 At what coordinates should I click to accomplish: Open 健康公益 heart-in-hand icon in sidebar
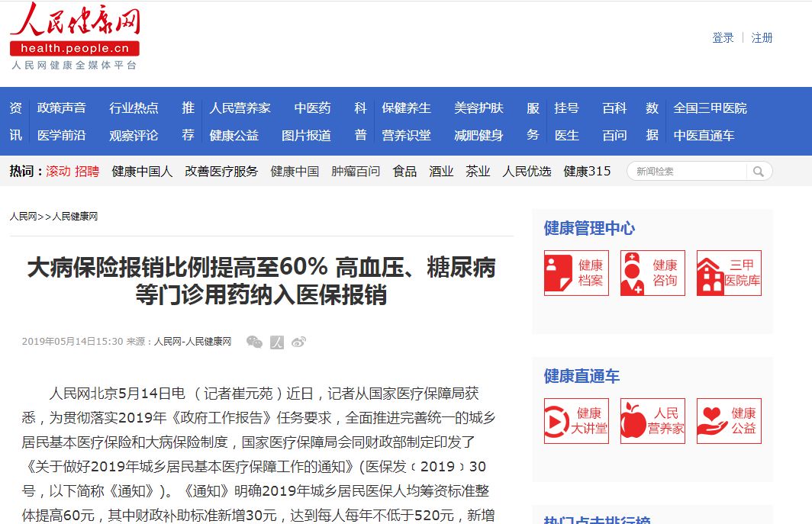click(729, 421)
